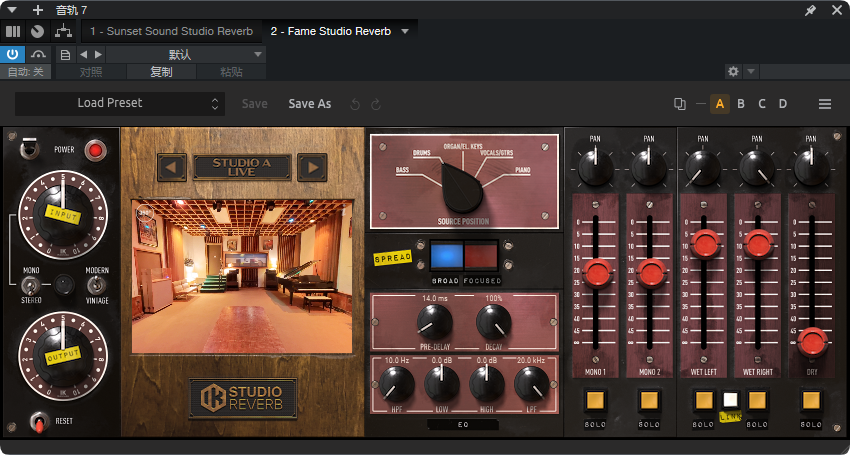
Task: Solo the MONO 2 channel
Action: click(649, 400)
